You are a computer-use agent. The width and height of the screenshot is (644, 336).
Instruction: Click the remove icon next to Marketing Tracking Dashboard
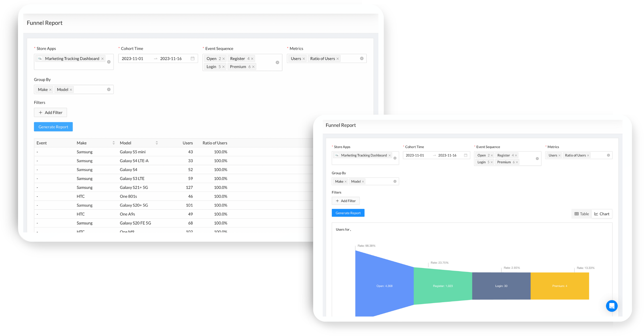tap(102, 59)
